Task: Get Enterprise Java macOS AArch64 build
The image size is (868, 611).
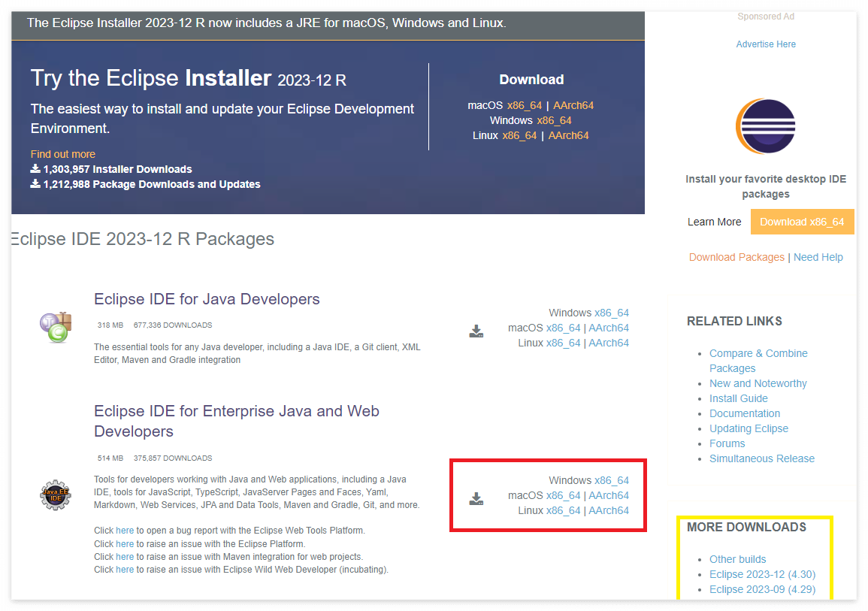Action: coord(609,495)
